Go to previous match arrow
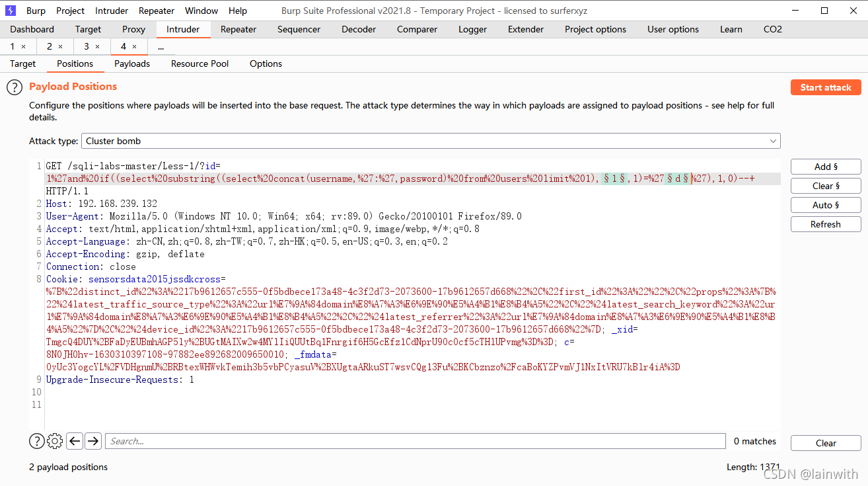 pos(75,441)
